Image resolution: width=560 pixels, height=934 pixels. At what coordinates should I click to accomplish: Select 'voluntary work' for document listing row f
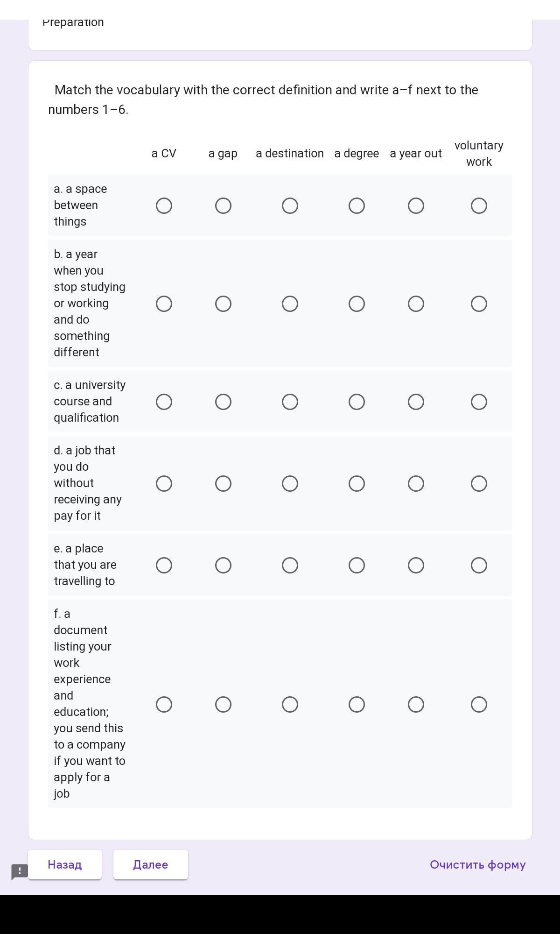coord(479,705)
